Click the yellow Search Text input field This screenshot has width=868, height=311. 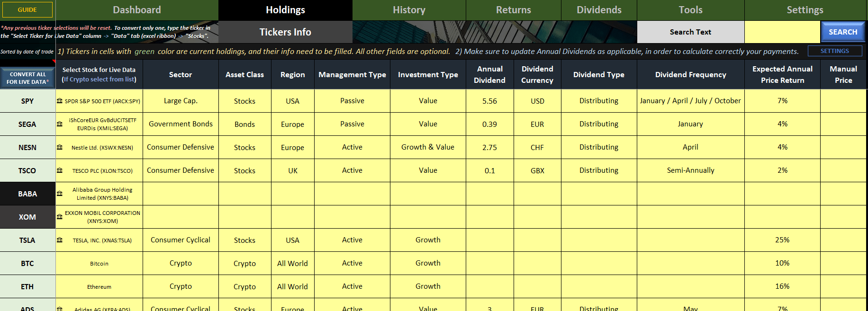tap(782, 32)
